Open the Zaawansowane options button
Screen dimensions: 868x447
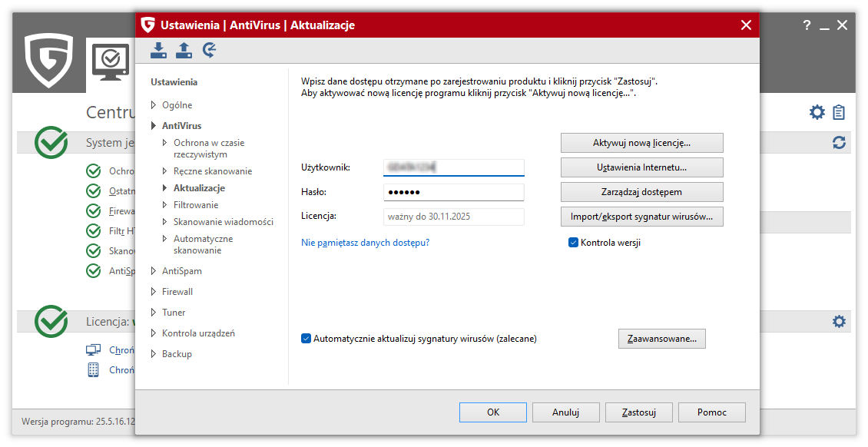point(661,339)
